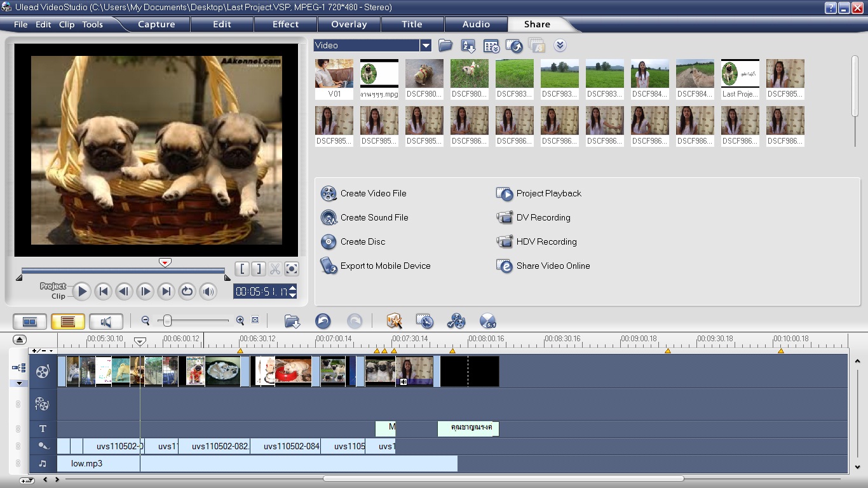Click the export library clip icon

click(514, 46)
